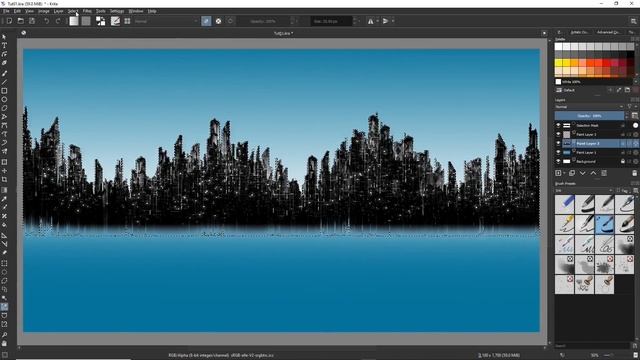Open the Edit menu
This screenshot has width=640, height=360.
coord(17,11)
